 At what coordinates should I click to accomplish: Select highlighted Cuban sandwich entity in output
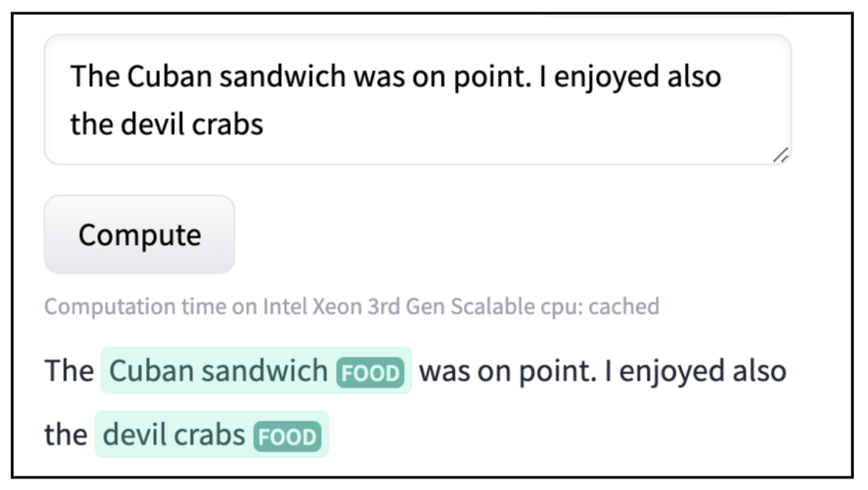pos(217,371)
